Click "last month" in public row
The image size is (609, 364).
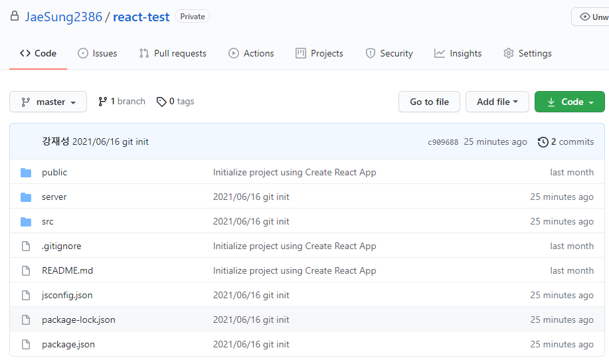(x=572, y=172)
